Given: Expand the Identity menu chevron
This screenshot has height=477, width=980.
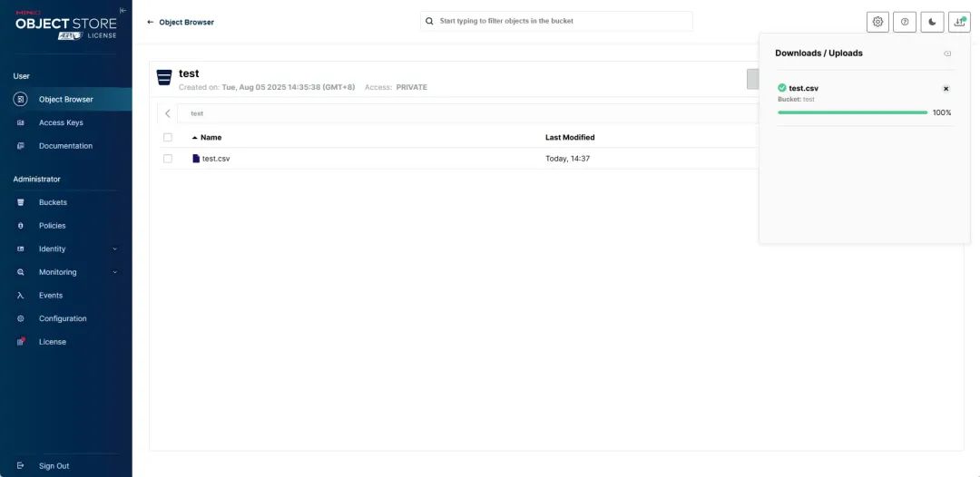Looking at the screenshot, I should click(114, 249).
